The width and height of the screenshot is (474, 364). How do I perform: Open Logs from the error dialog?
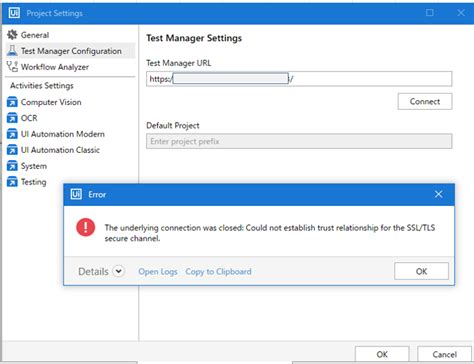click(158, 271)
